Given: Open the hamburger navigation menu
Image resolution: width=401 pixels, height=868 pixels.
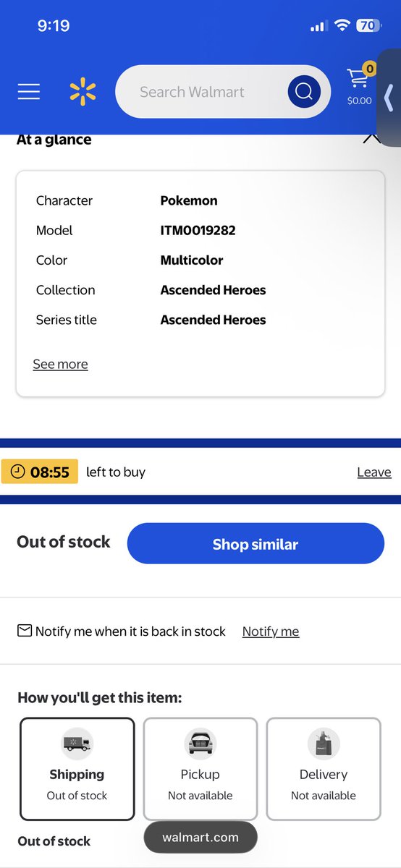Looking at the screenshot, I should pos(29,92).
